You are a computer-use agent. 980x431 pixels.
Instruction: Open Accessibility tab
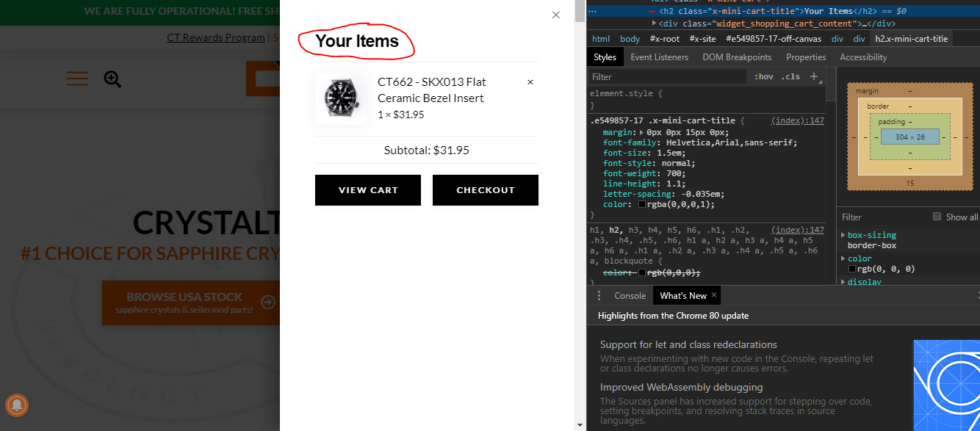click(863, 57)
